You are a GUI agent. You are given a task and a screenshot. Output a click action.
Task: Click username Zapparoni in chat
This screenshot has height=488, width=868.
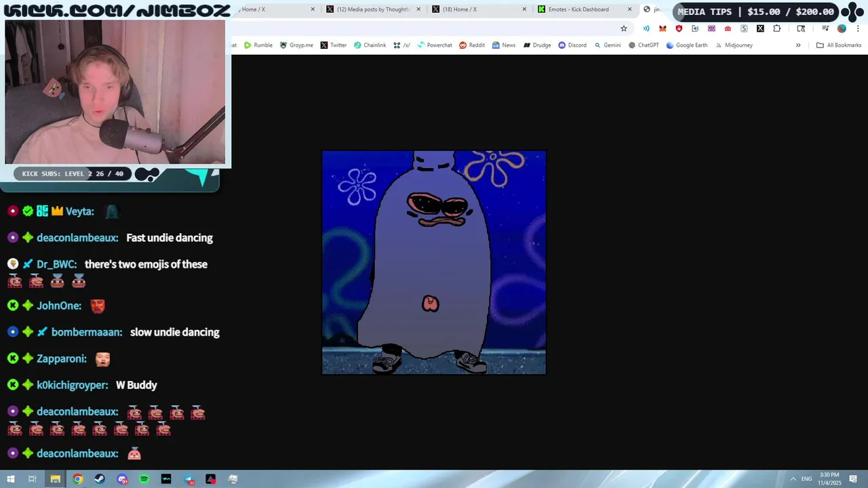pos(62,359)
